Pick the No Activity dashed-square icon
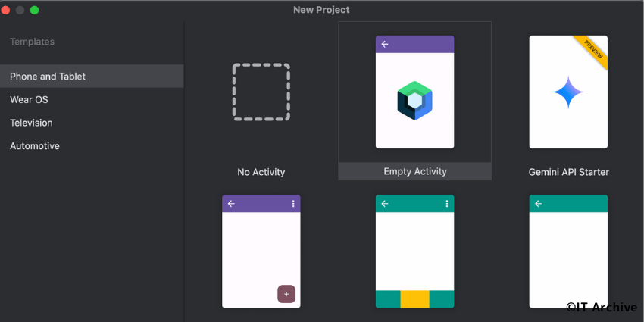Image resolution: width=644 pixels, height=322 pixels. 261,92
